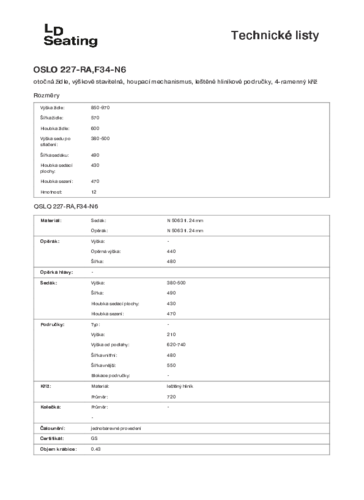Click the 'Certifikát:' label
The image size is (364, 500).
click(x=52, y=438)
